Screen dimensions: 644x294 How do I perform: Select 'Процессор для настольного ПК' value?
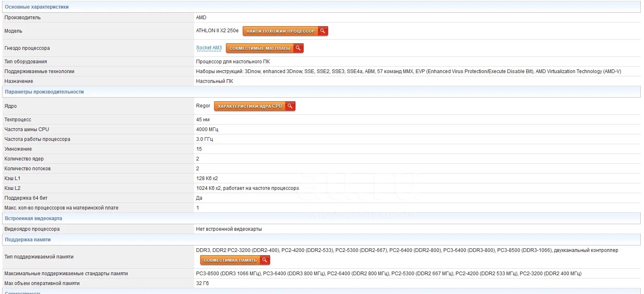pyautogui.click(x=233, y=62)
